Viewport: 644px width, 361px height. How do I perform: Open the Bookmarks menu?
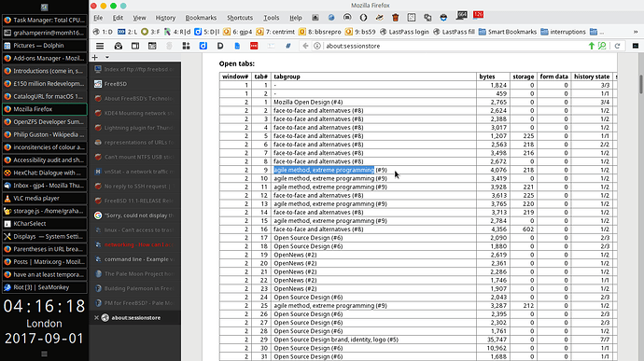pos(201,18)
